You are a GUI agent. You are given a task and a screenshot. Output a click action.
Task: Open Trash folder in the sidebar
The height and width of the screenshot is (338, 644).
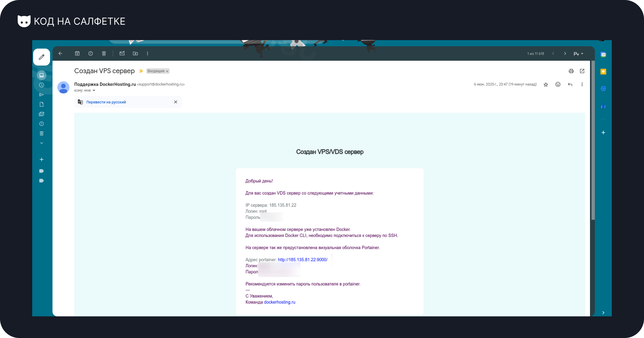pyautogui.click(x=42, y=134)
